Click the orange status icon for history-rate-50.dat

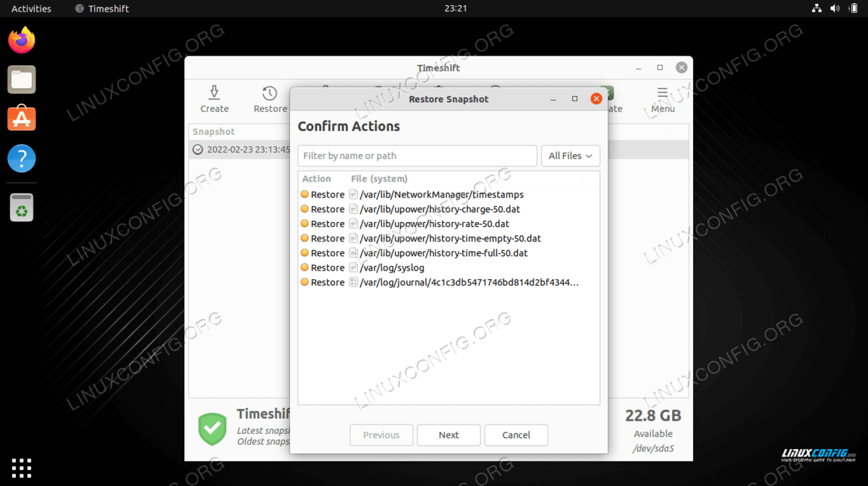(305, 223)
